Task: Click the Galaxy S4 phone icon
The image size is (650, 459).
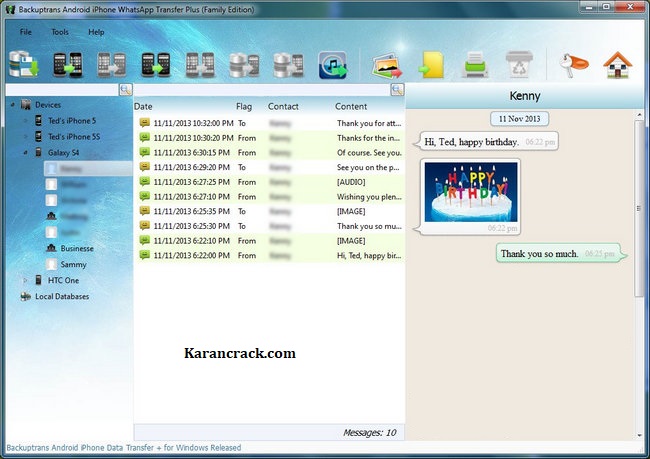Action: tap(38, 153)
